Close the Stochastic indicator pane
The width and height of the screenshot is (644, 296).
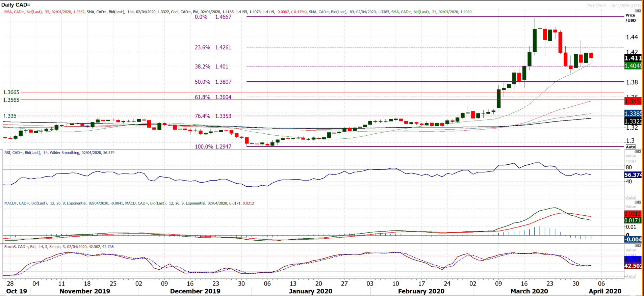point(640,246)
